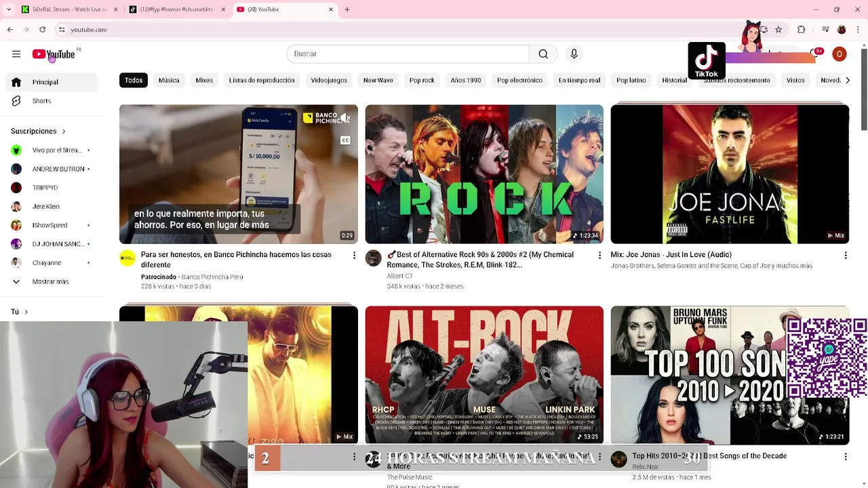Click the page vertical scrollbar
Viewport: 868px width, 488px height.
click(863, 88)
